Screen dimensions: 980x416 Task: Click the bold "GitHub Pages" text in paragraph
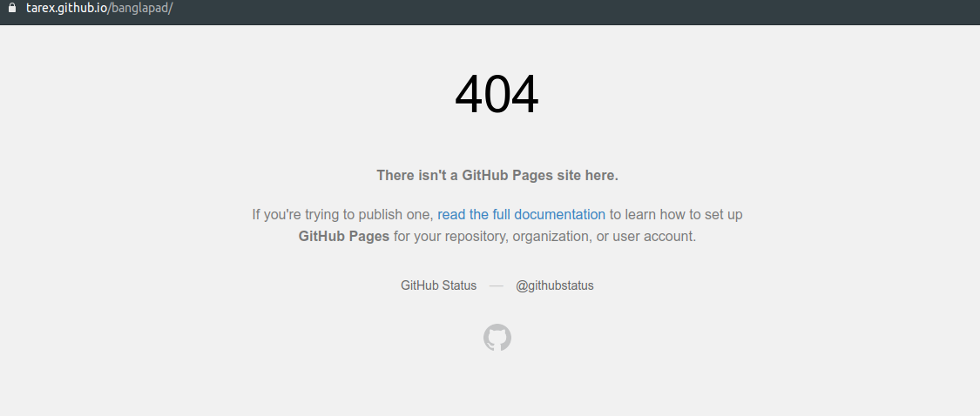[x=344, y=236]
